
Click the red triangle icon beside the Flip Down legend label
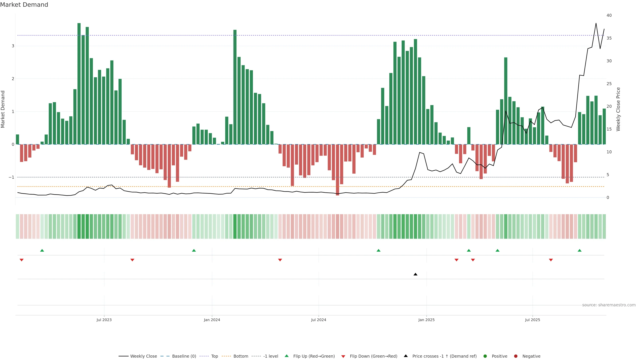[x=343, y=356]
